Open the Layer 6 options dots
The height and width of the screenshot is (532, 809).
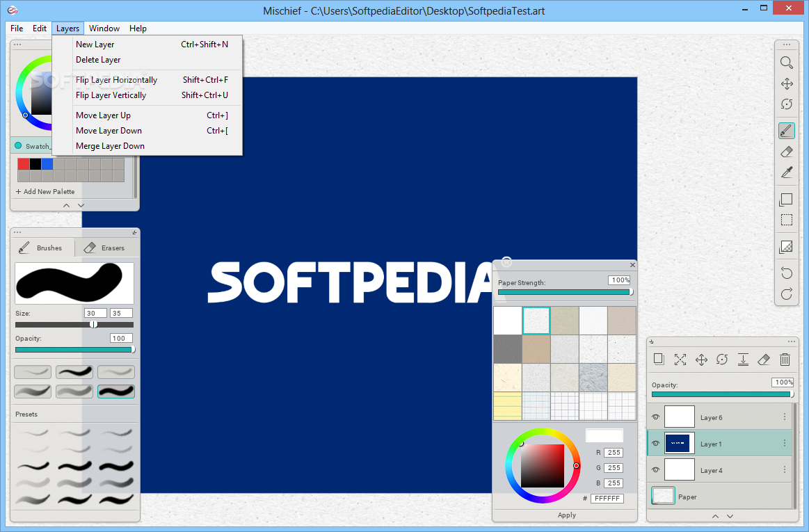[x=785, y=417]
